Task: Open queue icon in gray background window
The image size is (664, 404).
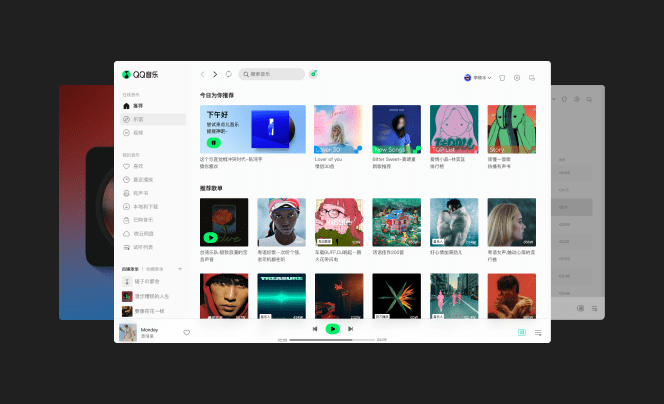Action: click(x=595, y=308)
